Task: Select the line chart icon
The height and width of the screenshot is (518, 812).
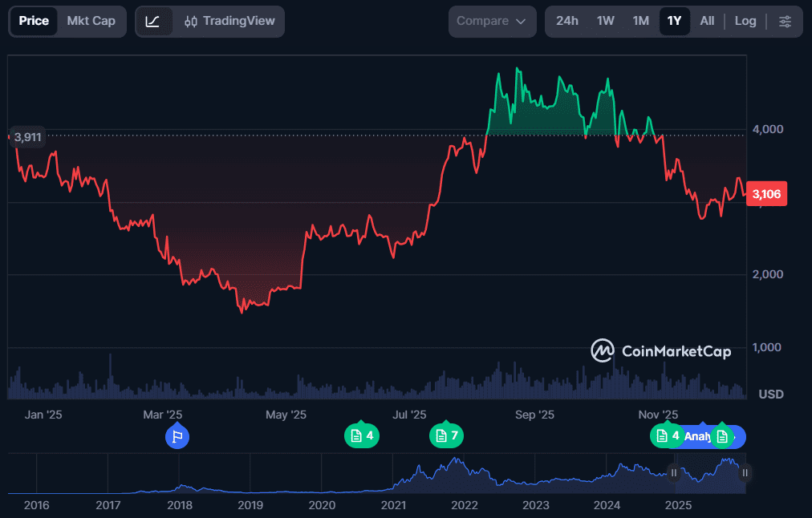Action: (x=154, y=21)
